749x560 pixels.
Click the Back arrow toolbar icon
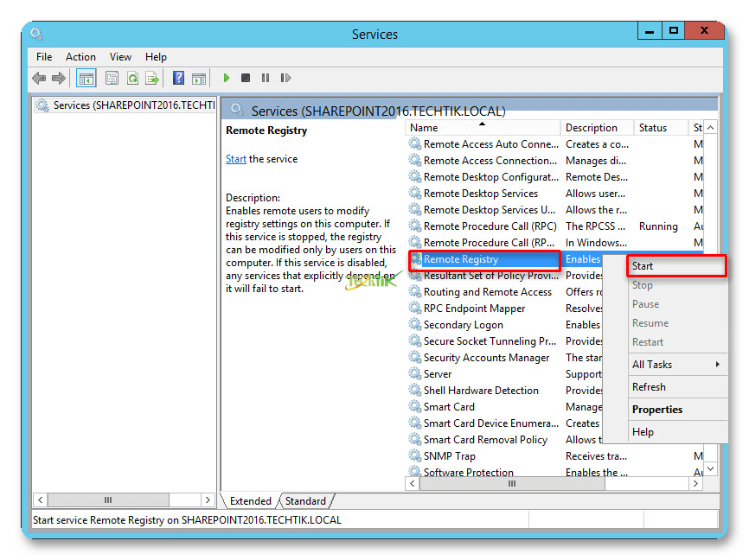pyautogui.click(x=39, y=79)
